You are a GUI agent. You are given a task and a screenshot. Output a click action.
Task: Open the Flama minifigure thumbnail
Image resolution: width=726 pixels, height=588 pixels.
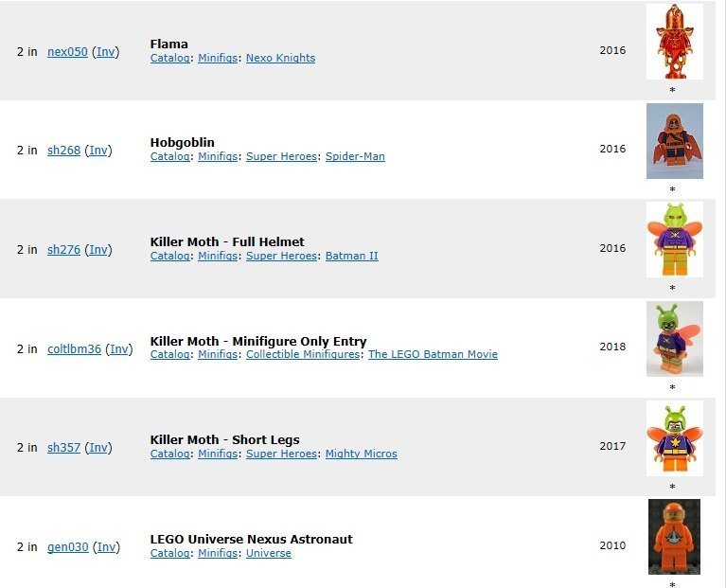(x=675, y=42)
